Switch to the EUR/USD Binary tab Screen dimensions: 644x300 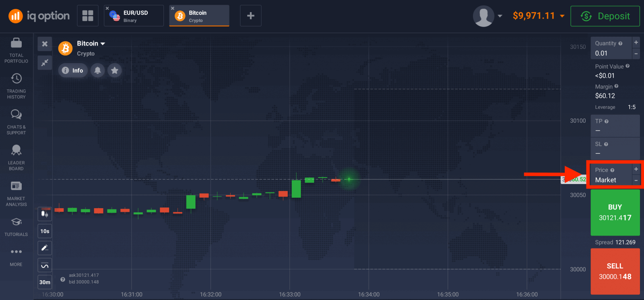(x=134, y=16)
